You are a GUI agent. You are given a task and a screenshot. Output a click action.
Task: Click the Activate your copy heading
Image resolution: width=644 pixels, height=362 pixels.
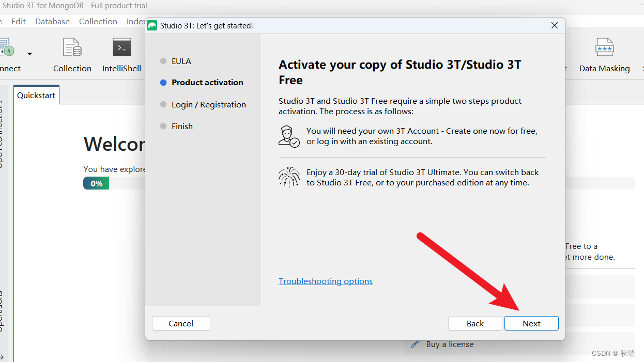click(400, 72)
